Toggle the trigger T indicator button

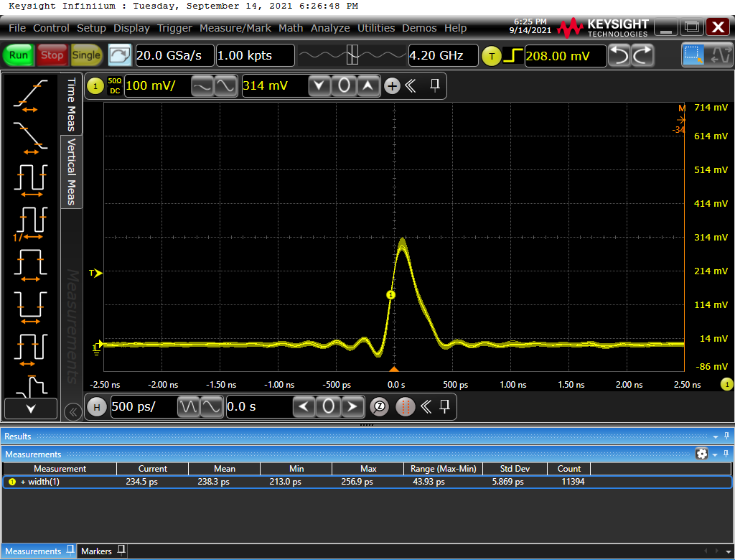coord(492,56)
